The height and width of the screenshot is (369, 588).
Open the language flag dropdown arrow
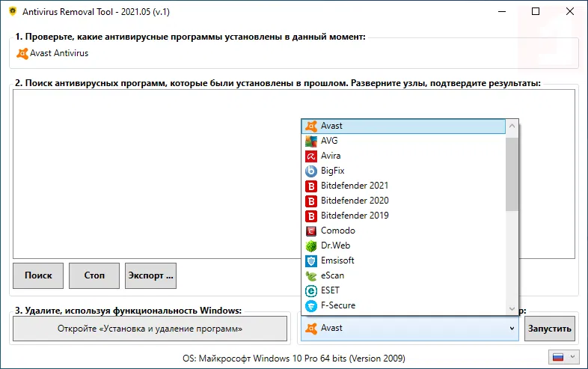pos(572,356)
